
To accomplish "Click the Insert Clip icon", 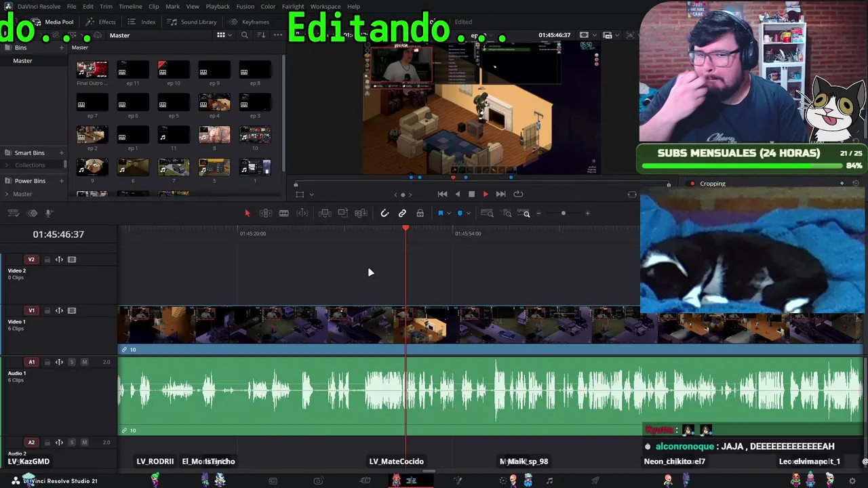I will click(325, 213).
